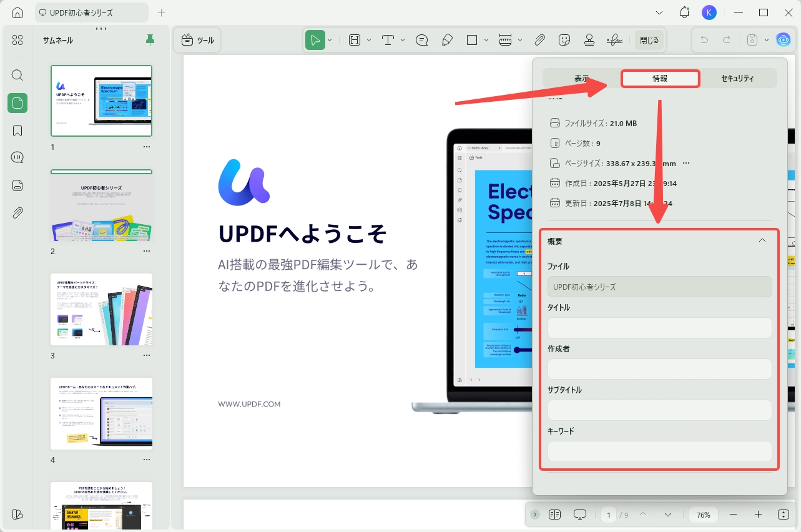Screen dimensions: 801x532
Task: Attach a file with paperclip tool
Action: point(539,40)
